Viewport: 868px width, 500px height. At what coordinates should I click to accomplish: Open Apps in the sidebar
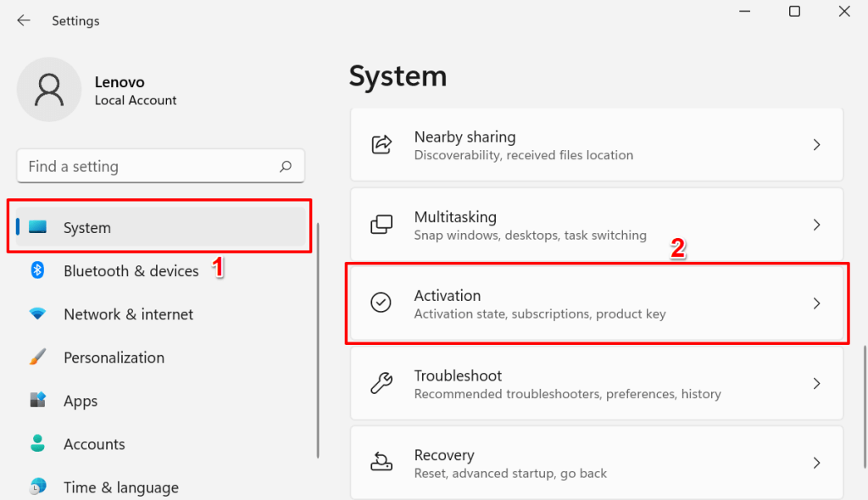click(x=81, y=401)
